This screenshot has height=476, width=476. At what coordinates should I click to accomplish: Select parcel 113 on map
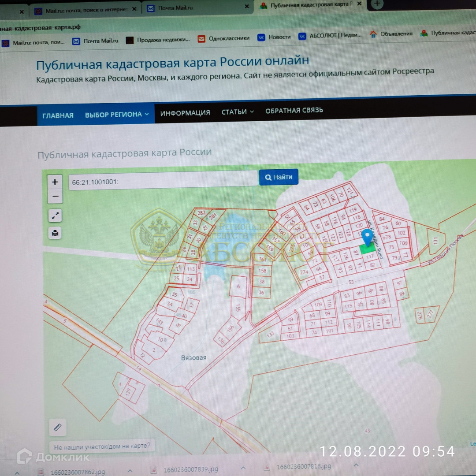click(x=191, y=269)
